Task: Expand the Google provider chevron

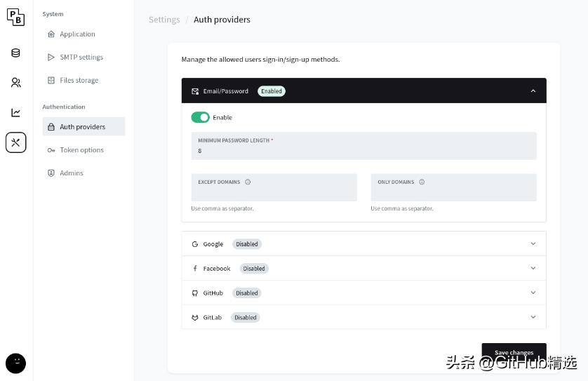Action: tap(533, 243)
